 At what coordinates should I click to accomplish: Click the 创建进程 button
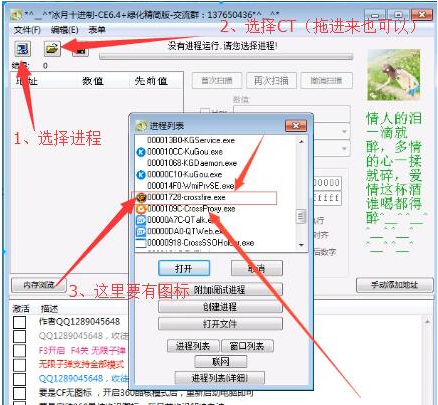(x=220, y=307)
